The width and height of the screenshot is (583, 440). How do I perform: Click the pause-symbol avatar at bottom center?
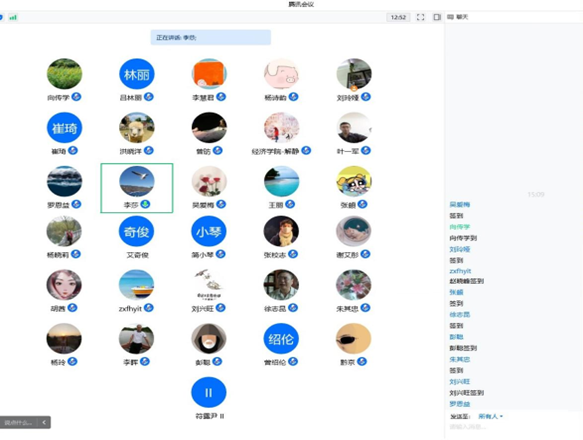click(209, 392)
